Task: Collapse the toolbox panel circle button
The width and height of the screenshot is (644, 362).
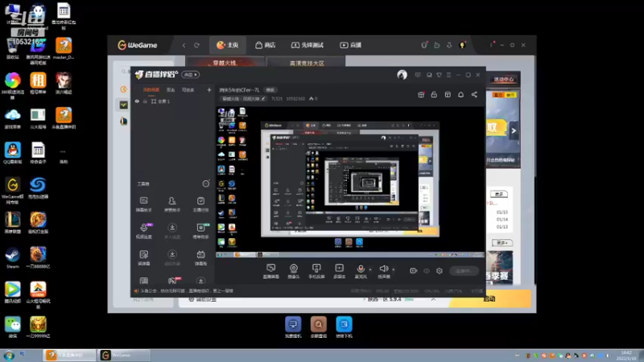Action: tap(206, 184)
